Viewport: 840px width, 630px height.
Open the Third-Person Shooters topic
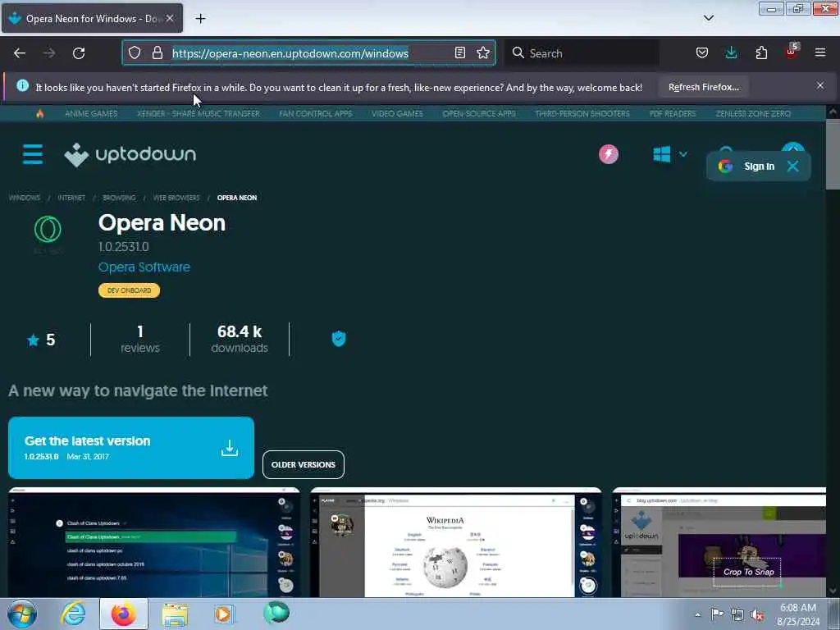point(582,113)
